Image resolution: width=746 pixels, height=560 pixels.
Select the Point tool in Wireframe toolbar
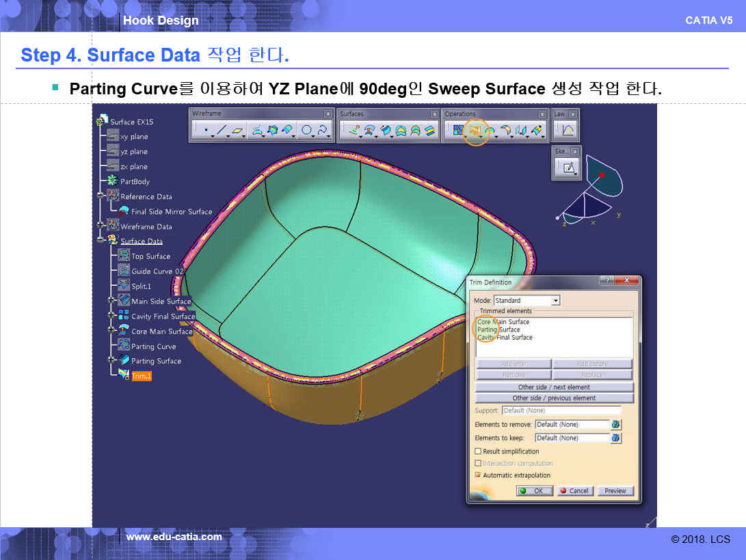[x=206, y=130]
